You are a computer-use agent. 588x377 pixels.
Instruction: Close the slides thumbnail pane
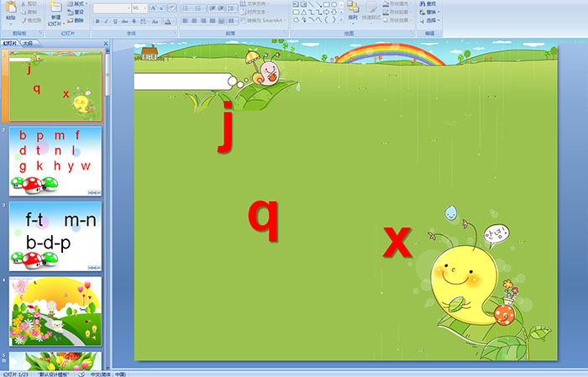click(x=106, y=44)
